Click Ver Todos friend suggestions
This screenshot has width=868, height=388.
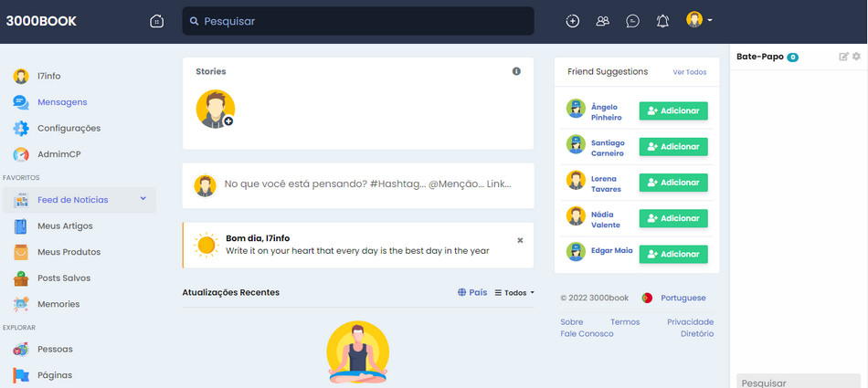[690, 72]
